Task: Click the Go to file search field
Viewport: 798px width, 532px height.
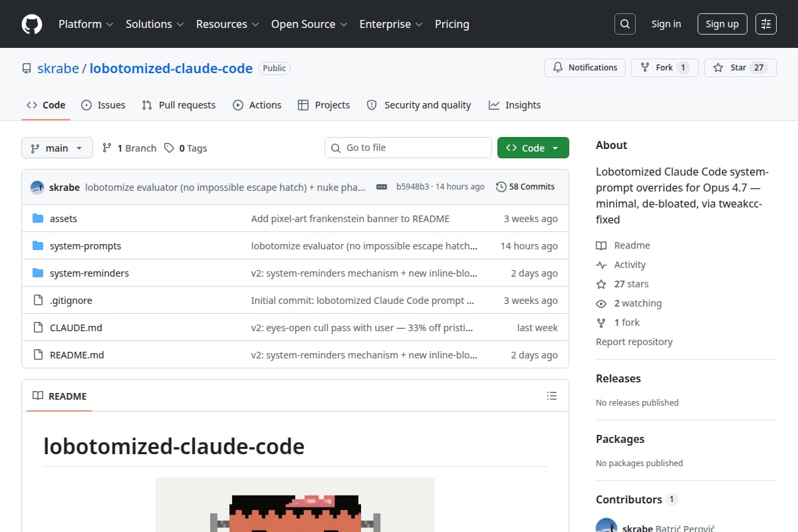Action: coord(408,148)
